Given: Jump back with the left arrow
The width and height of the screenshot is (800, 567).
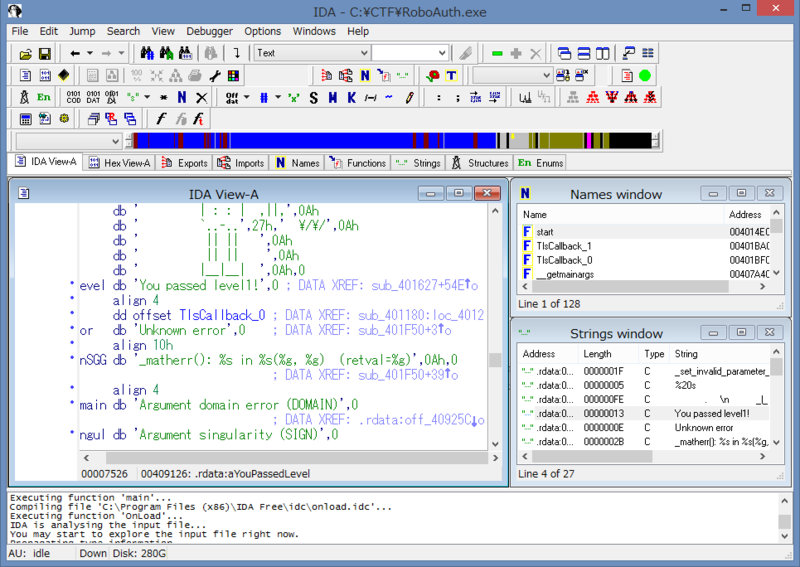Looking at the screenshot, I should pos(75,53).
